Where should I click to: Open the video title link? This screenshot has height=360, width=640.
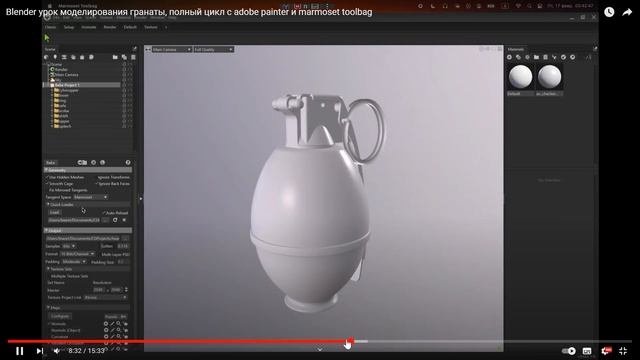pyautogui.click(x=189, y=12)
